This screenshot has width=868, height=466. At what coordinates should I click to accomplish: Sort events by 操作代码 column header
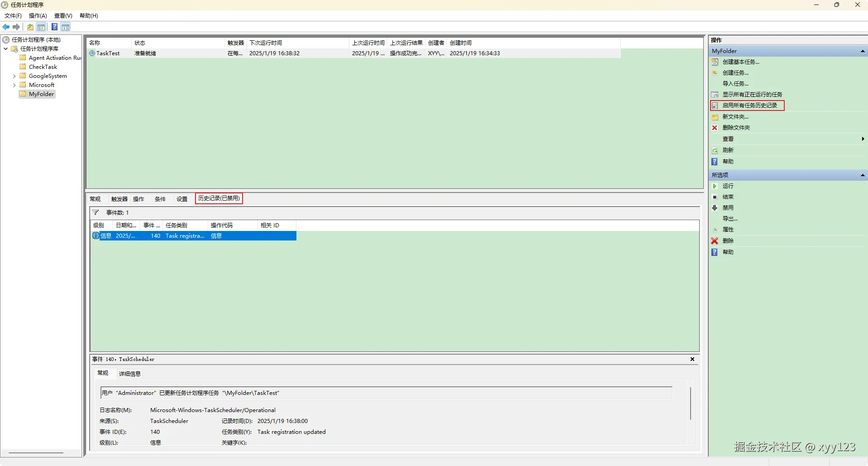point(233,226)
